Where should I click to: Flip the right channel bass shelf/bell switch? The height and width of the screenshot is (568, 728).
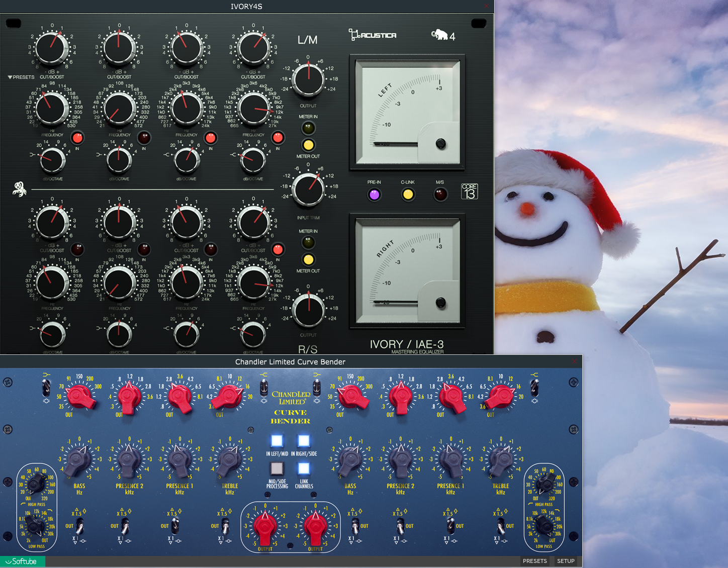point(317,388)
